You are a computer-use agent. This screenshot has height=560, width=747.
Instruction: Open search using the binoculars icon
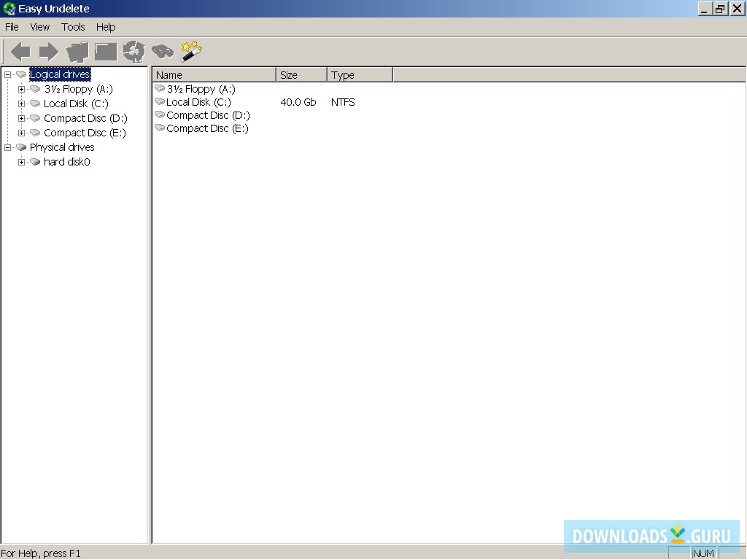click(x=163, y=51)
